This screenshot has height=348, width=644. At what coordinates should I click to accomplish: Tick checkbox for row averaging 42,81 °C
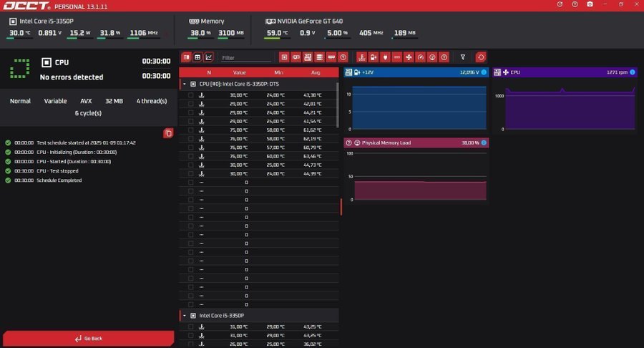190,104
